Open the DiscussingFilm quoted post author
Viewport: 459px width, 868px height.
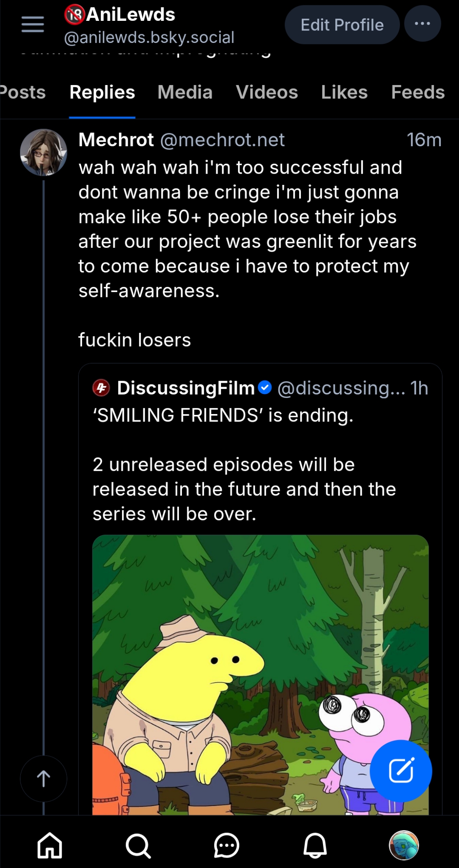(186, 388)
